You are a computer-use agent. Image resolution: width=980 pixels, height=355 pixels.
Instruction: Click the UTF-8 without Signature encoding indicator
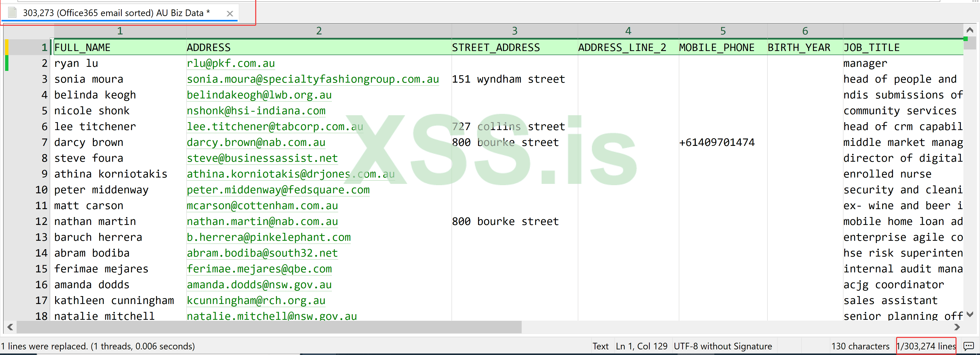click(722, 346)
